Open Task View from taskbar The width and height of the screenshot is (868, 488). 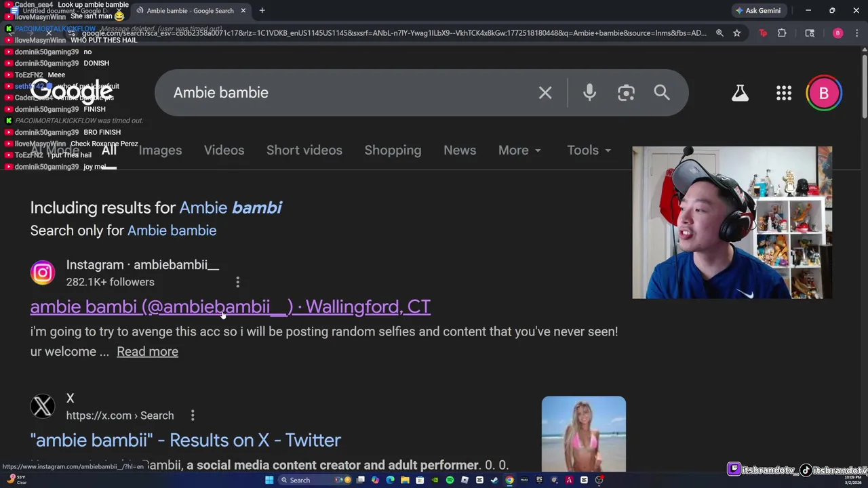point(361,480)
